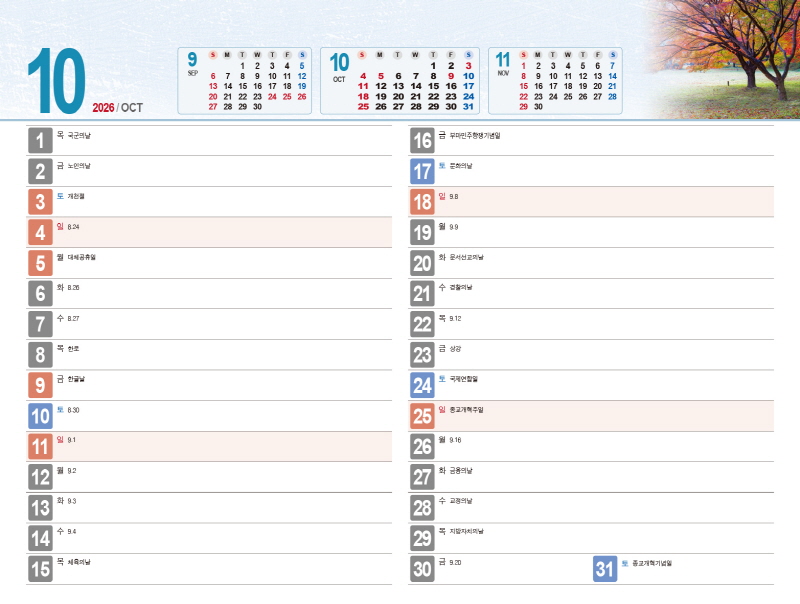Click the large blue month number 10 in header
The height and width of the screenshot is (604, 800).
[56, 80]
